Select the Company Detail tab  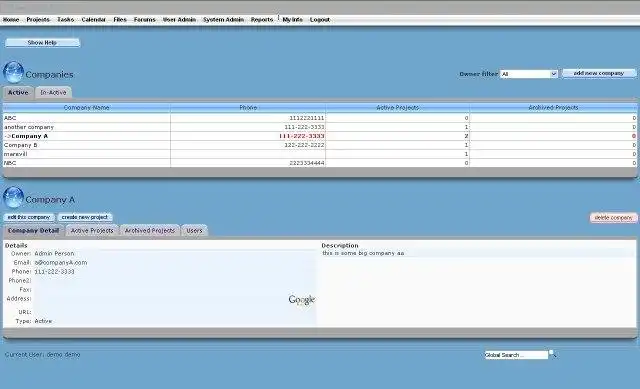tap(33, 231)
